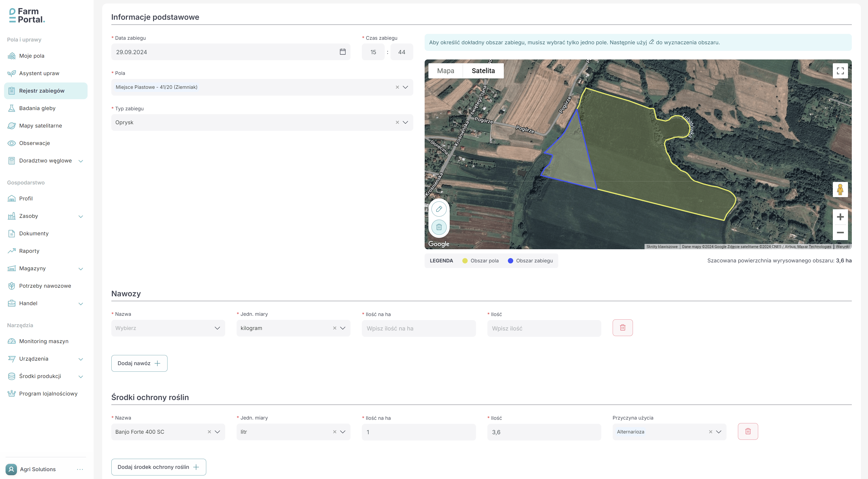The width and height of the screenshot is (868, 479).
Task: Zoom out on the map
Action: 840,233
